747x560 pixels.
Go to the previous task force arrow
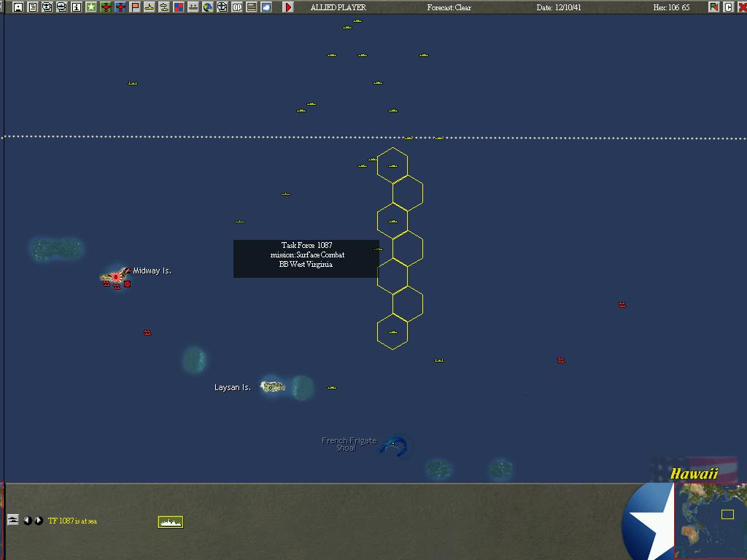28,521
